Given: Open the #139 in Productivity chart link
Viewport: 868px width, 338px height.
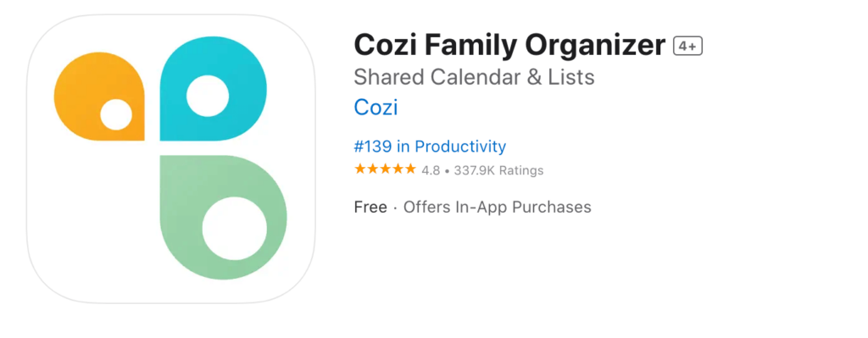Looking at the screenshot, I should coord(430,147).
